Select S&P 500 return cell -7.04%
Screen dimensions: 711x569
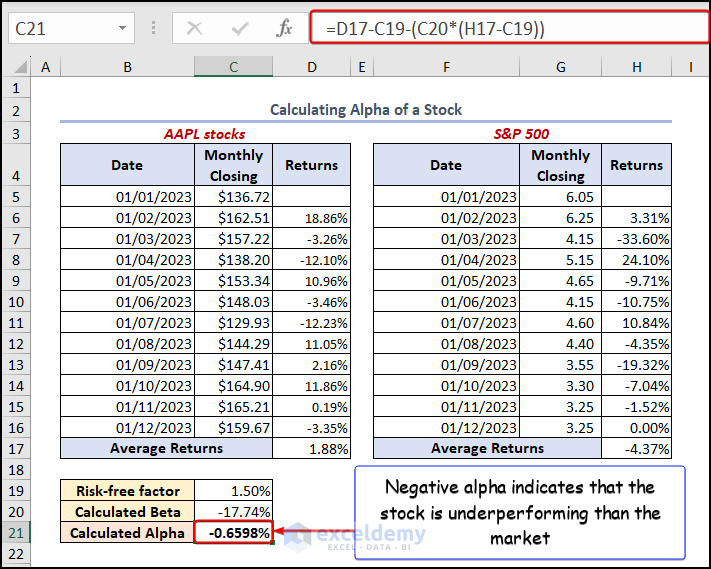tap(637, 386)
